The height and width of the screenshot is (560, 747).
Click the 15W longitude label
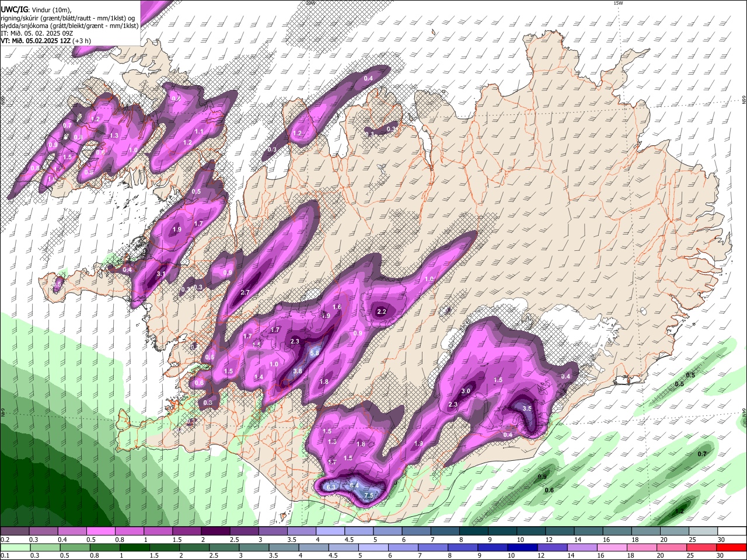point(618,3)
